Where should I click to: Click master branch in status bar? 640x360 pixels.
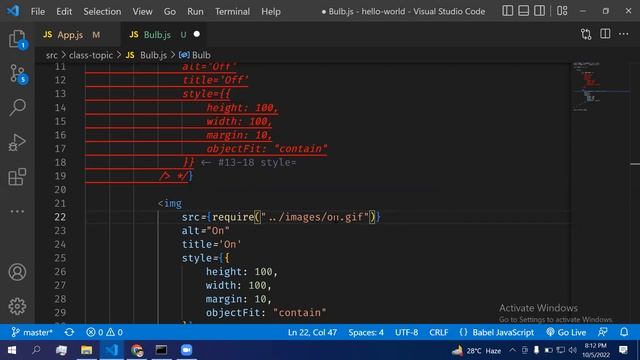point(32,332)
